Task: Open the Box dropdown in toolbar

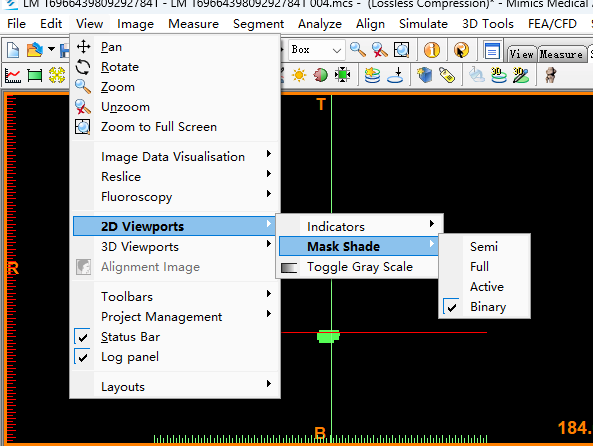Action: pos(317,50)
